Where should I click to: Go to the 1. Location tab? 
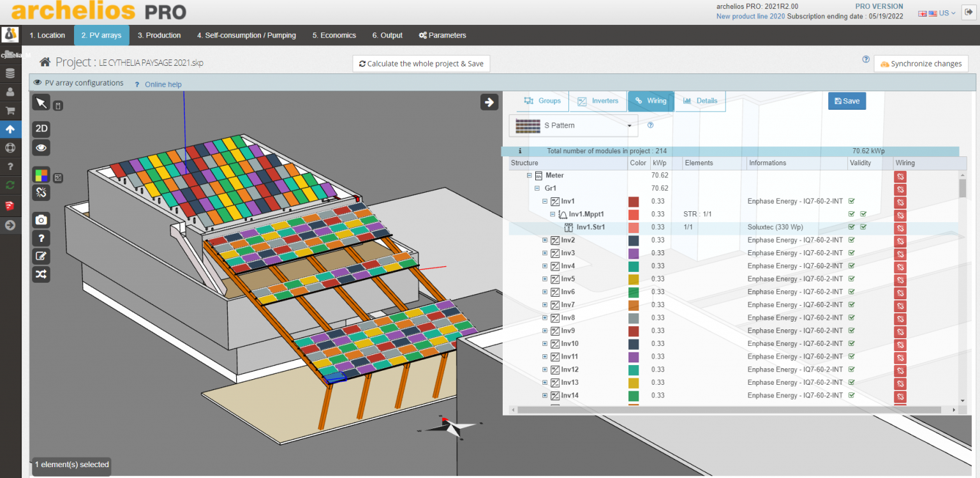47,35
